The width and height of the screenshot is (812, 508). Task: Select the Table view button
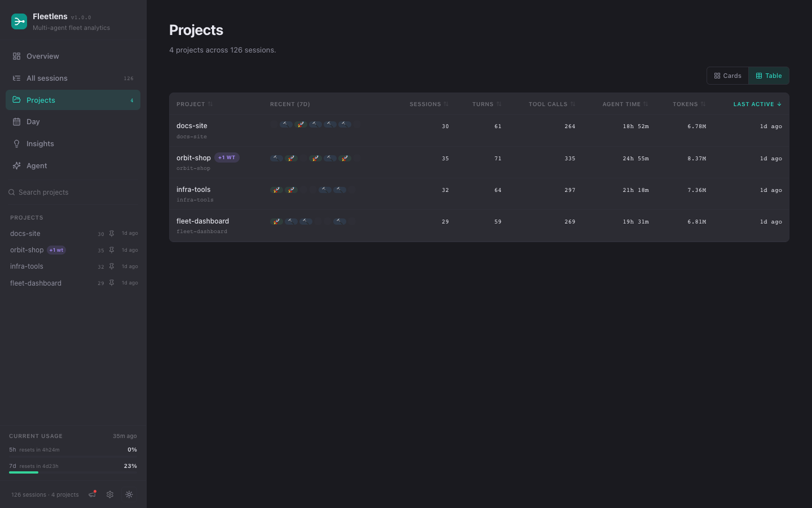769,76
